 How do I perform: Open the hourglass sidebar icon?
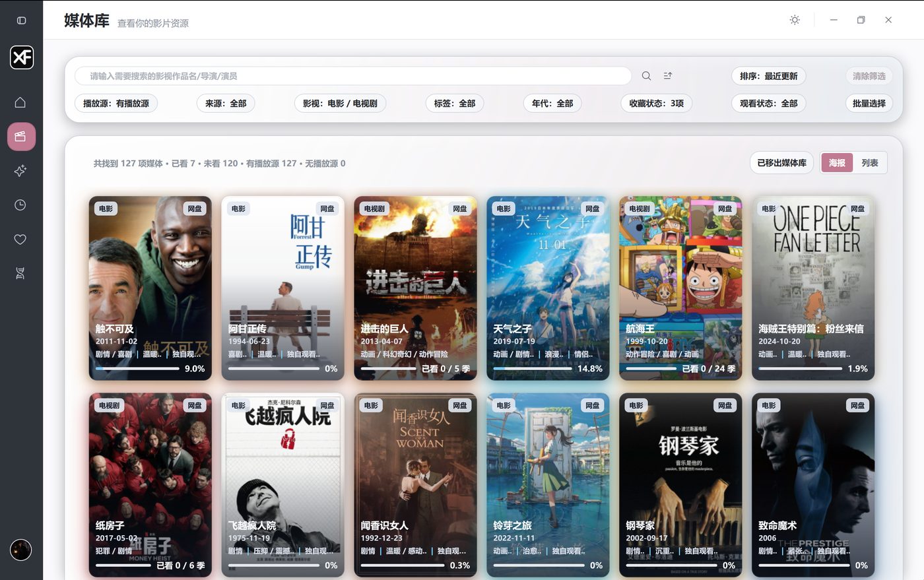20,274
